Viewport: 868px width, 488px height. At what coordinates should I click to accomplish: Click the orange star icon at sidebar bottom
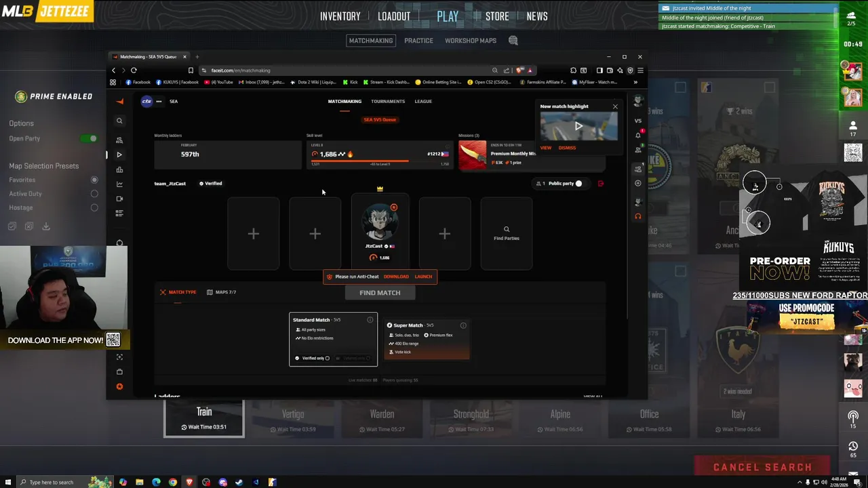tap(119, 386)
